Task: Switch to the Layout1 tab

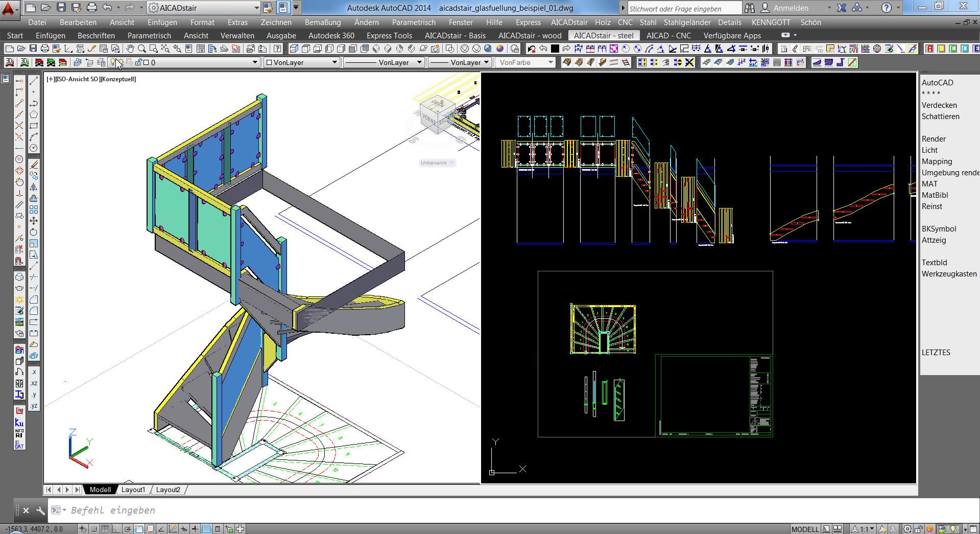Action: [133, 490]
